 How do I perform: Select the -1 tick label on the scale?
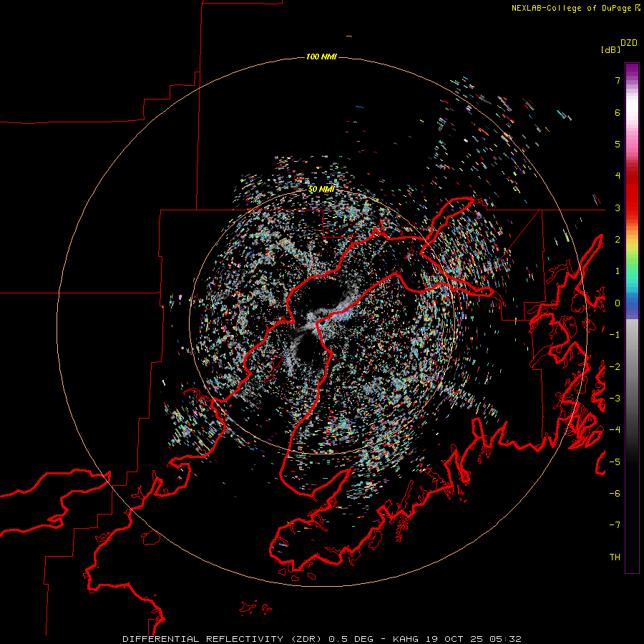click(615, 335)
